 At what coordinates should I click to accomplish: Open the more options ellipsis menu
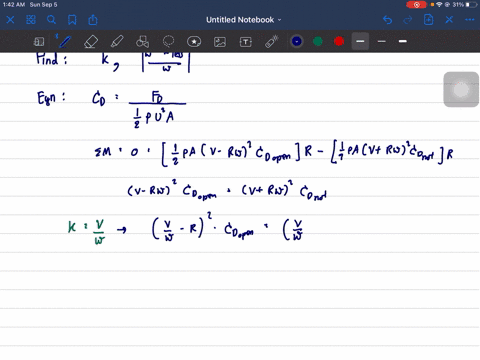pos(470,20)
